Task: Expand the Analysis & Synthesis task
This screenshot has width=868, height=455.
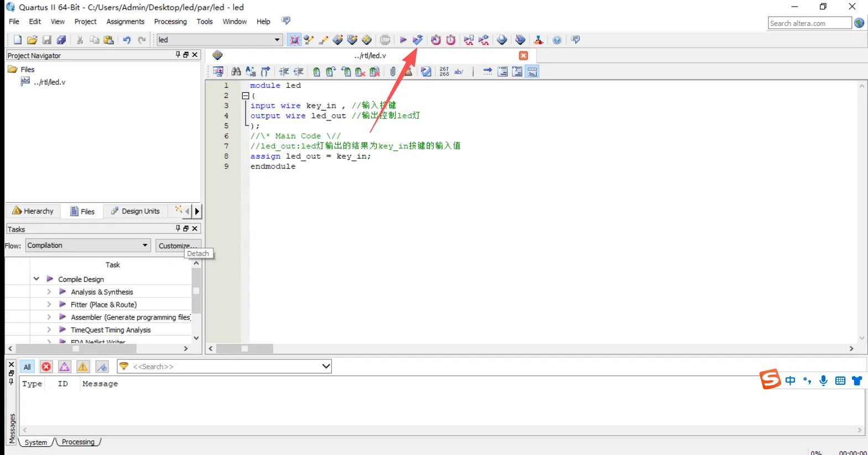Action: (x=49, y=291)
